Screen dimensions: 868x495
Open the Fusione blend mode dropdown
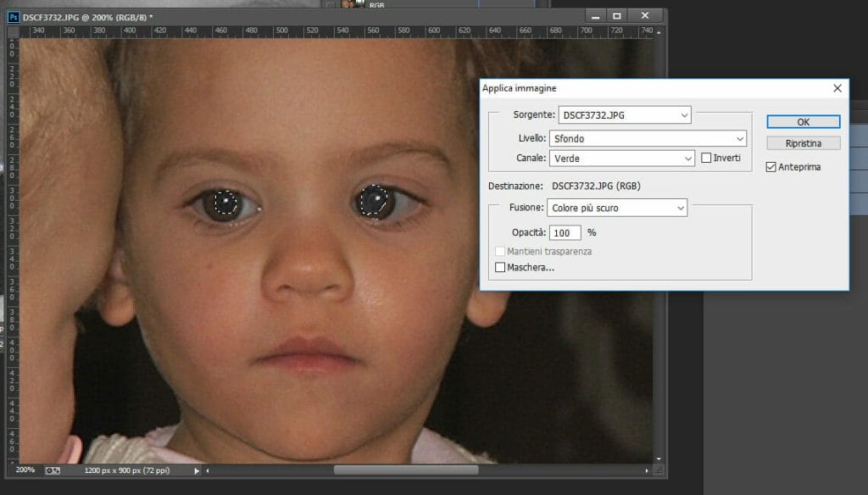click(x=617, y=208)
